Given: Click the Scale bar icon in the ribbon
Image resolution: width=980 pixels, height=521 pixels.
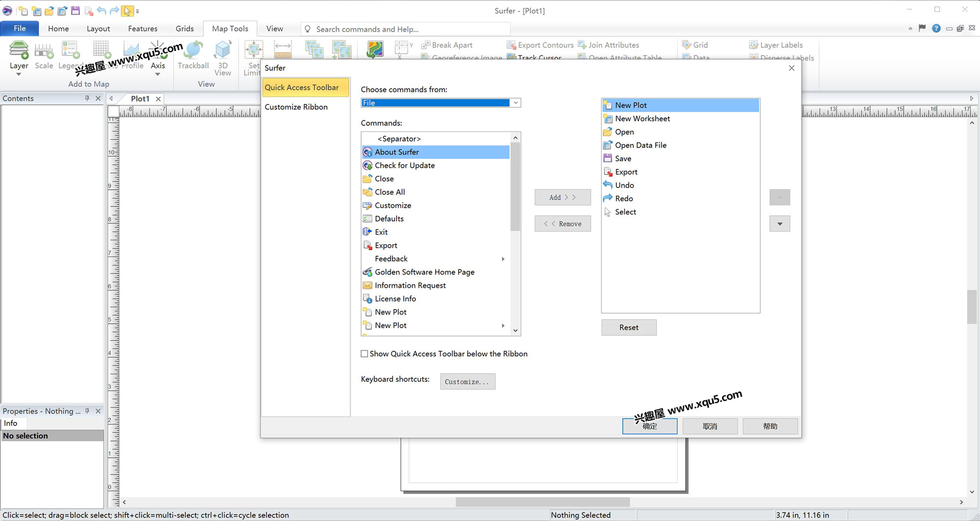Looking at the screenshot, I should (x=44, y=49).
